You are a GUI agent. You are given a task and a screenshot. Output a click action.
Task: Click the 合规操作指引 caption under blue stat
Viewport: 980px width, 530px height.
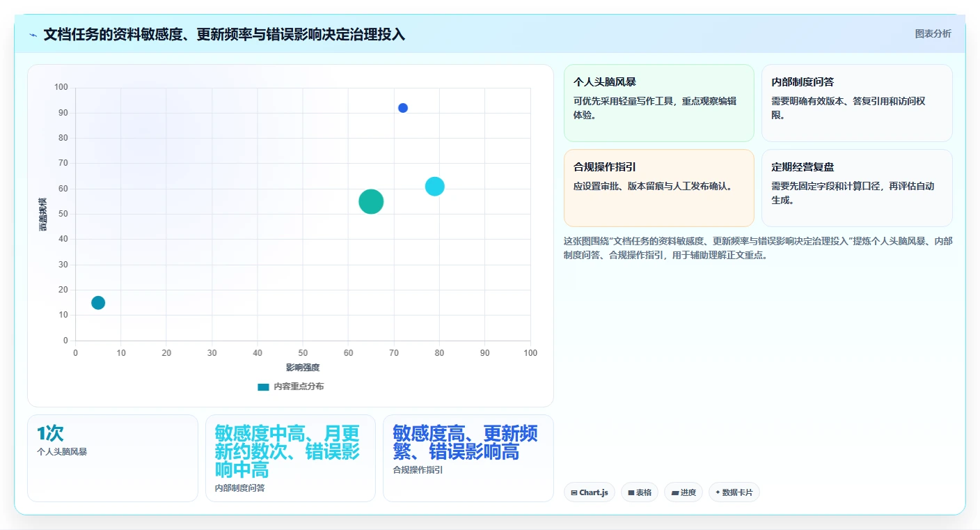point(418,470)
